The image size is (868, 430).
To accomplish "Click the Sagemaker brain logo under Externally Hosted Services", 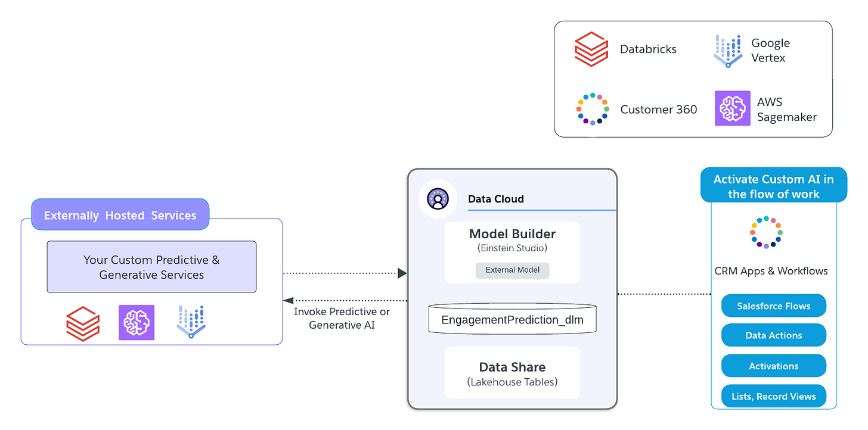I will [137, 323].
